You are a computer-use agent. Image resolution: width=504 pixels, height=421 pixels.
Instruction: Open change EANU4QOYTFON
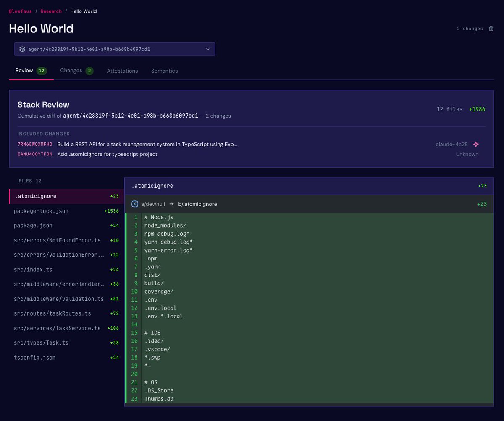pos(35,154)
